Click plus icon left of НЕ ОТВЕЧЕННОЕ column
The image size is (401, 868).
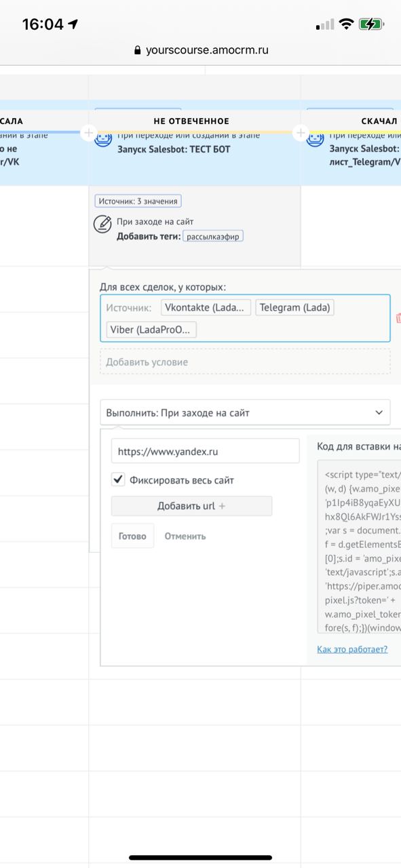click(x=88, y=133)
